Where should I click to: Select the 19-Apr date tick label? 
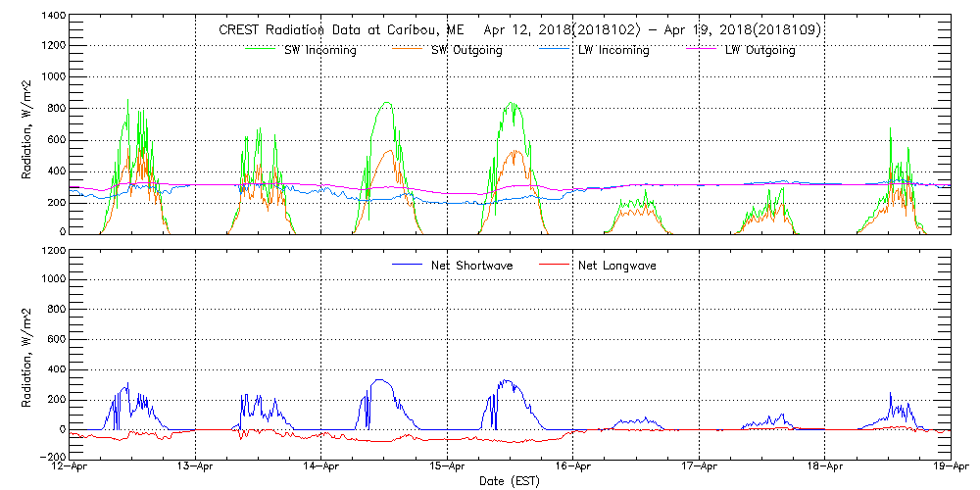[x=950, y=467]
